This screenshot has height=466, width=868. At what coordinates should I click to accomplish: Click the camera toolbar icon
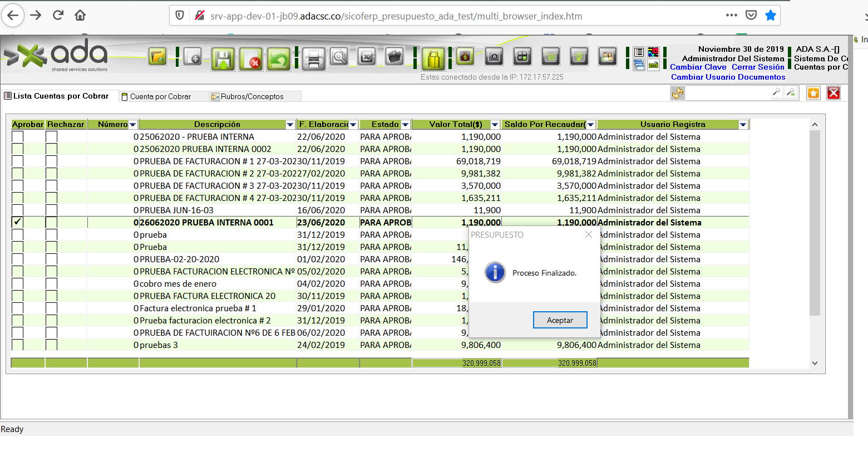(x=494, y=57)
